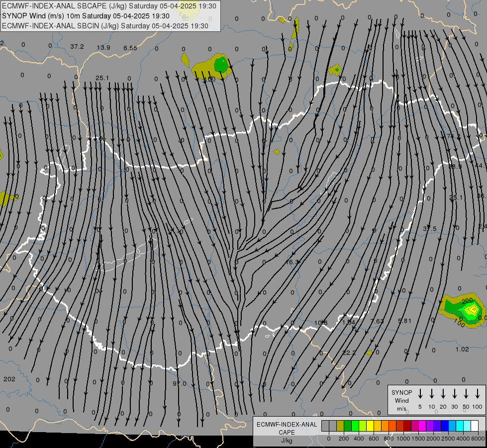Click the SBCIN title line in header box
The width and height of the screenshot is (487, 448).
(105, 26)
